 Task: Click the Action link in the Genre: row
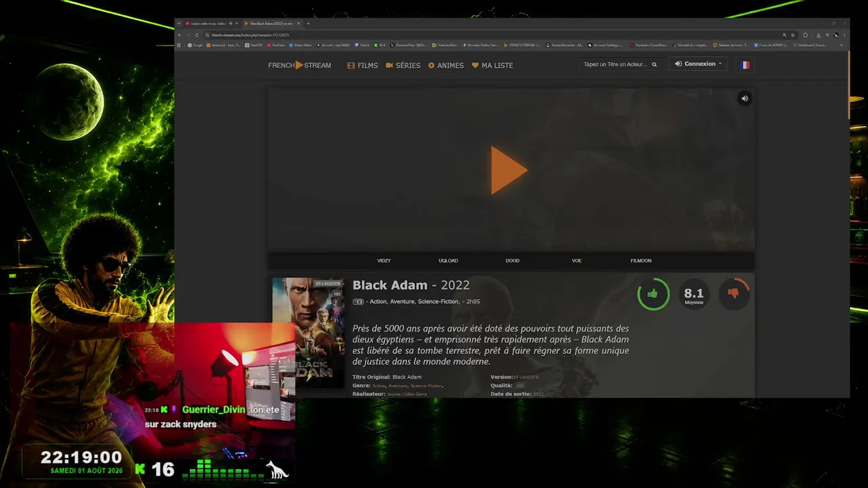[x=378, y=386]
